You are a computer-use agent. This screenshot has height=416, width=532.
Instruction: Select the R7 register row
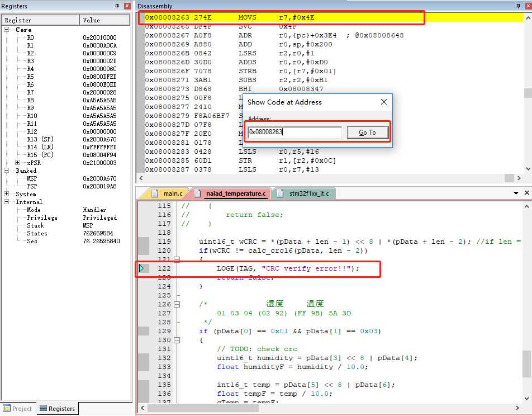(66, 92)
